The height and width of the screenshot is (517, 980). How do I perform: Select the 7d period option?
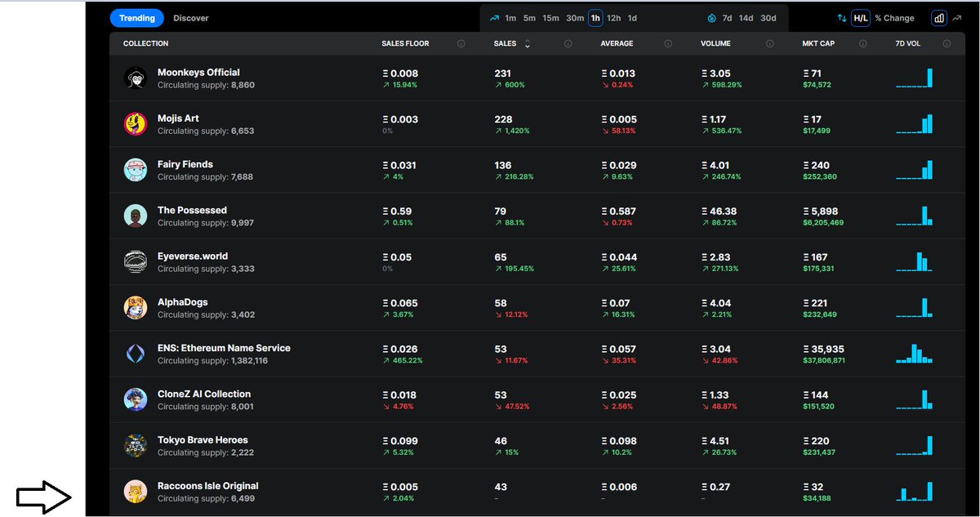pos(727,18)
